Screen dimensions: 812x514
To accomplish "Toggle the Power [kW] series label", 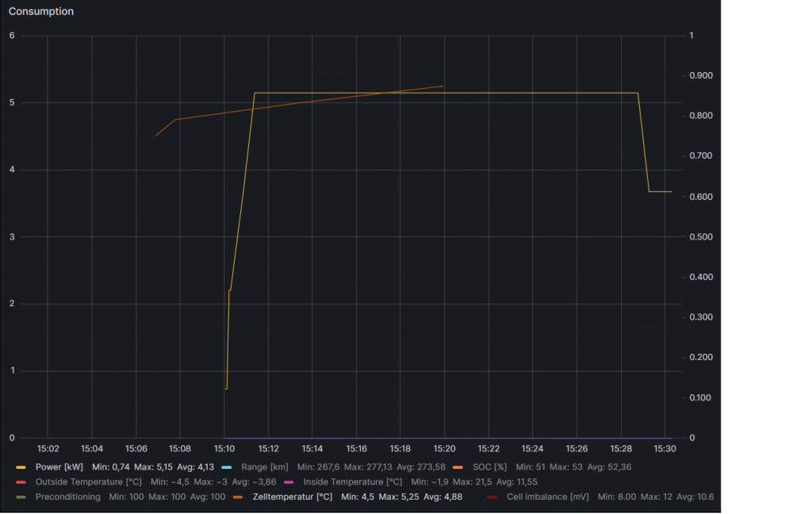I will pyautogui.click(x=59, y=466).
